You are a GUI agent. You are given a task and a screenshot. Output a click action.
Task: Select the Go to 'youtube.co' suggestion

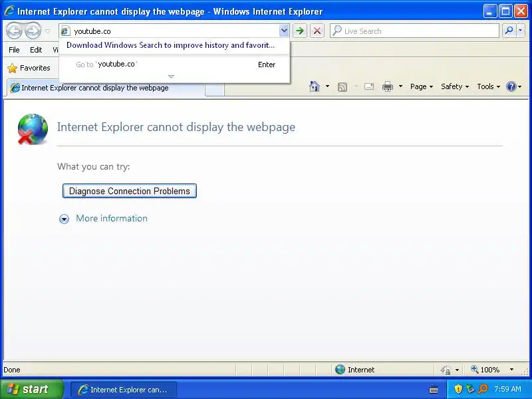click(x=174, y=65)
